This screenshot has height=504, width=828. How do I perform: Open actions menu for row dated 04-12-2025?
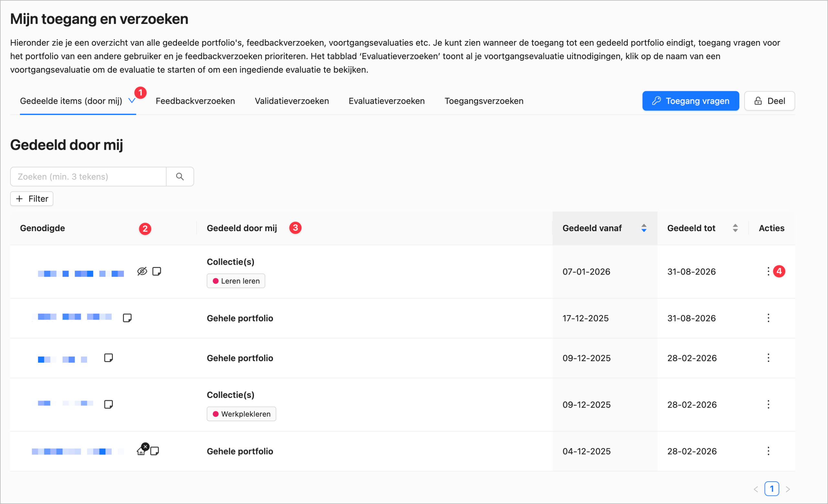point(768,451)
